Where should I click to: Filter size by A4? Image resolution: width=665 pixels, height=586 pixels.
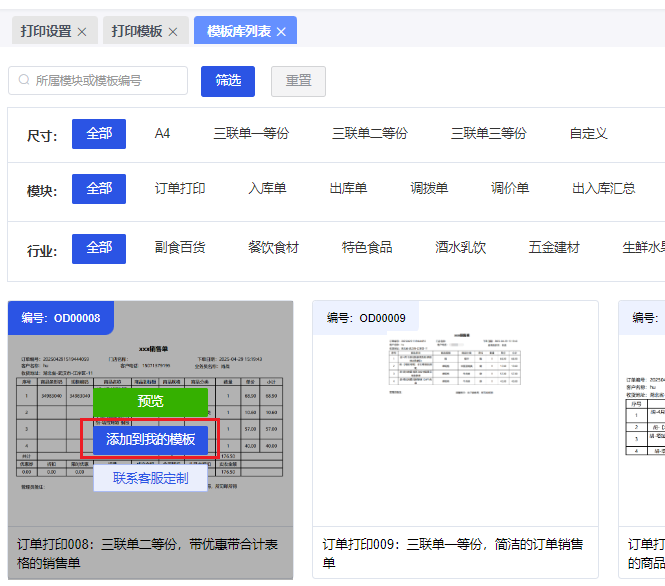(x=162, y=134)
